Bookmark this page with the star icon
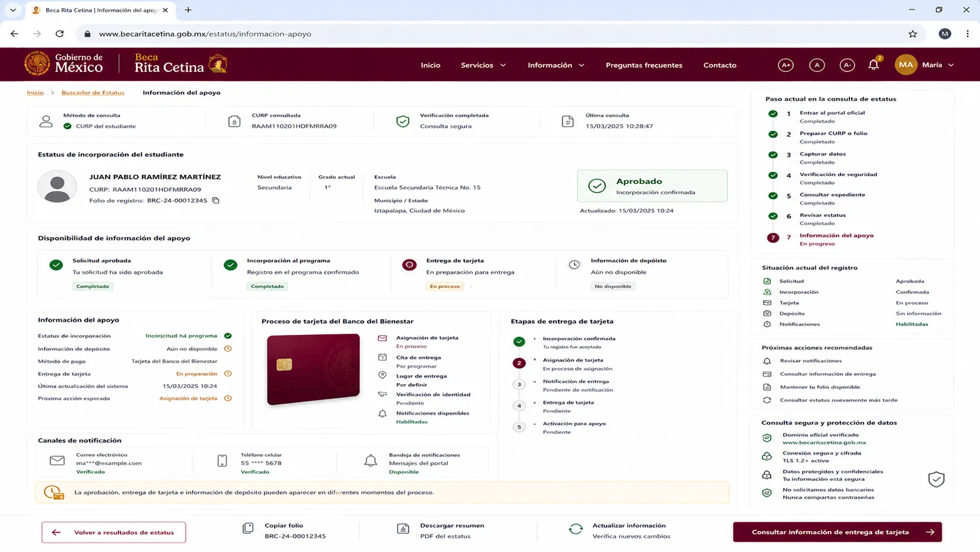 click(x=913, y=34)
